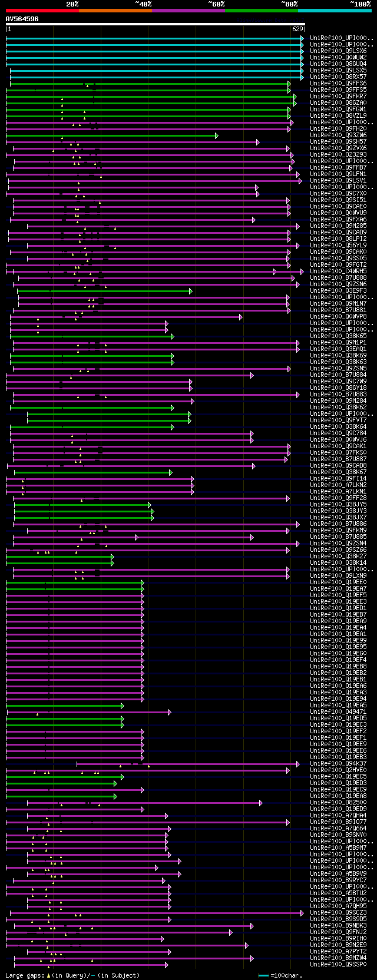Select the UniRef100_Q8GUQ4 entry
This screenshot has width=377, height=980.
click(x=338, y=64)
